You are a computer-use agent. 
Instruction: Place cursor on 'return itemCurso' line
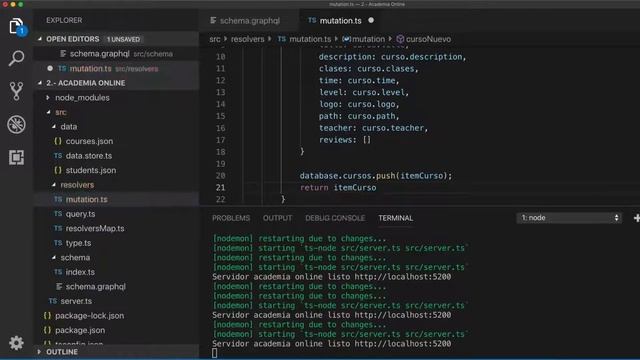point(338,187)
